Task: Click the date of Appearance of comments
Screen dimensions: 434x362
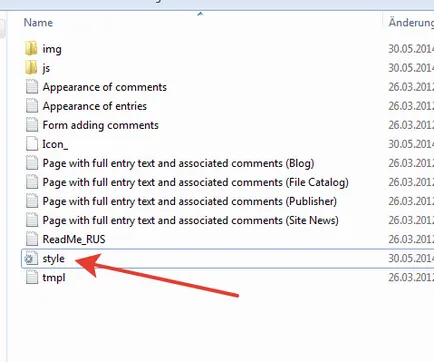Action: 411,87
